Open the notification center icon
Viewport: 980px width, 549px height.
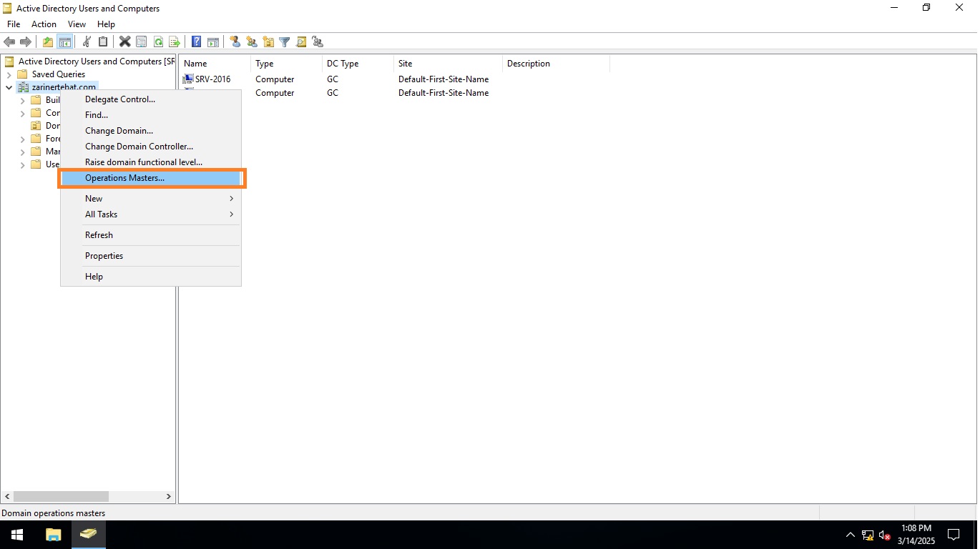tap(954, 535)
